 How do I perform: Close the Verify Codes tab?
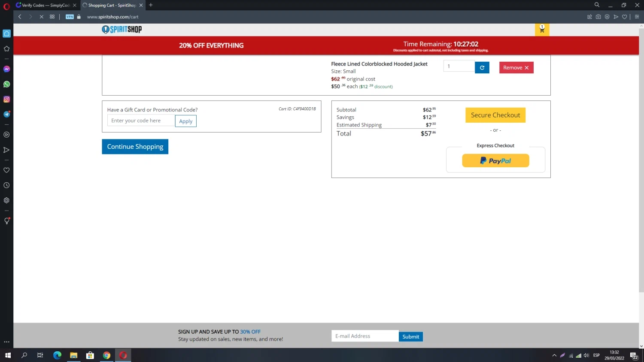(x=74, y=5)
